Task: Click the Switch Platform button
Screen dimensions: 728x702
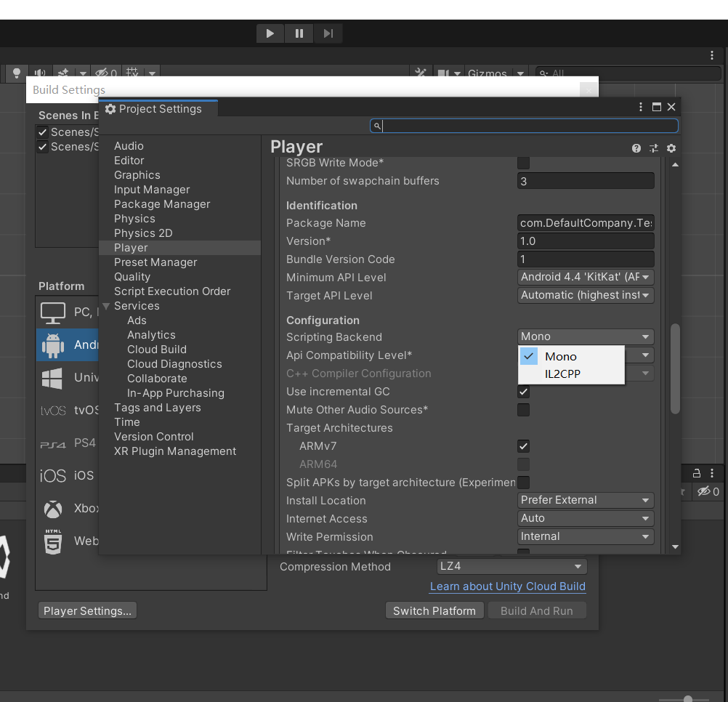Action: click(x=434, y=611)
